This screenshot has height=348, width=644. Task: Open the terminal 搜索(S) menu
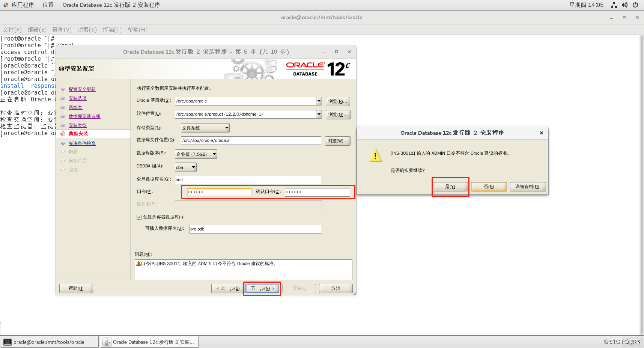pyautogui.click(x=87, y=29)
